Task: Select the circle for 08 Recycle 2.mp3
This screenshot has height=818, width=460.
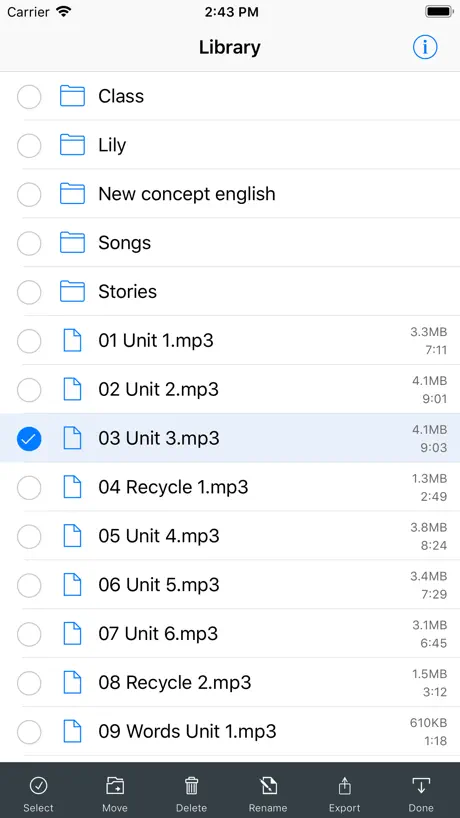Action: click(x=29, y=682)
